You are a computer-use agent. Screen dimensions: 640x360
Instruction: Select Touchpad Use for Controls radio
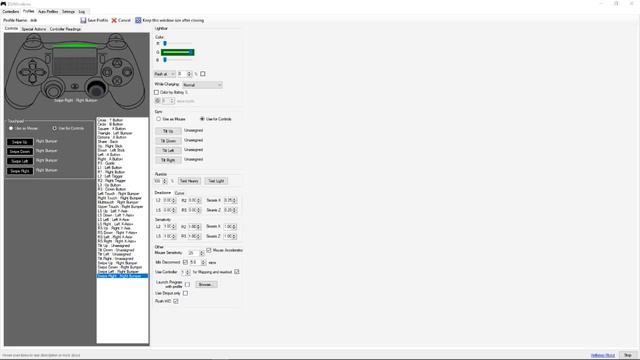pyautogui.click(x=54, y=129)
